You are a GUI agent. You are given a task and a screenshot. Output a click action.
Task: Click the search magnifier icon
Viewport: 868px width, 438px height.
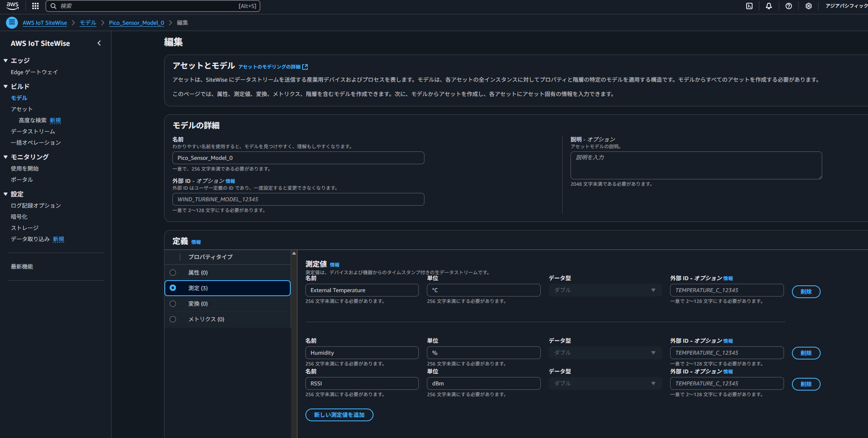tap(53, 6)
